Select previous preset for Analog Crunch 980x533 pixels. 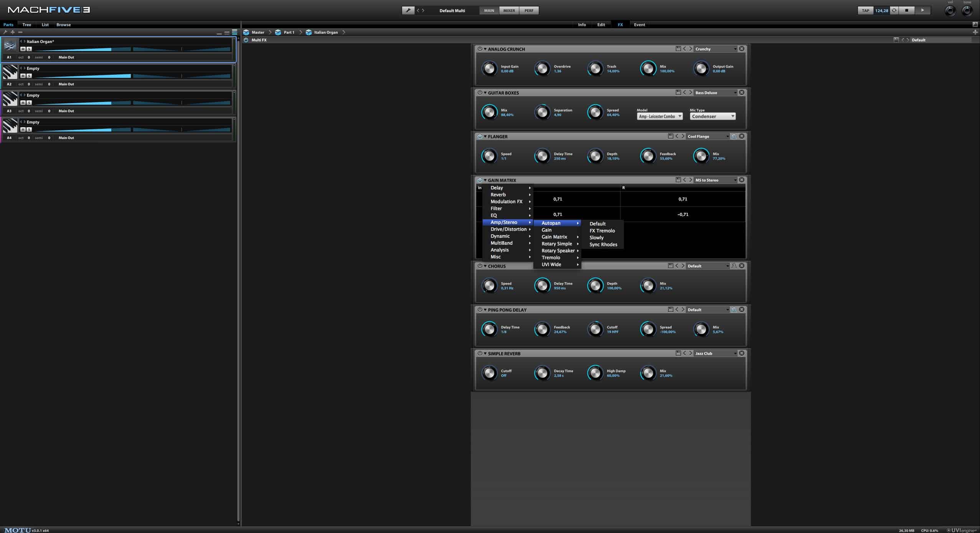click(685, 49)
